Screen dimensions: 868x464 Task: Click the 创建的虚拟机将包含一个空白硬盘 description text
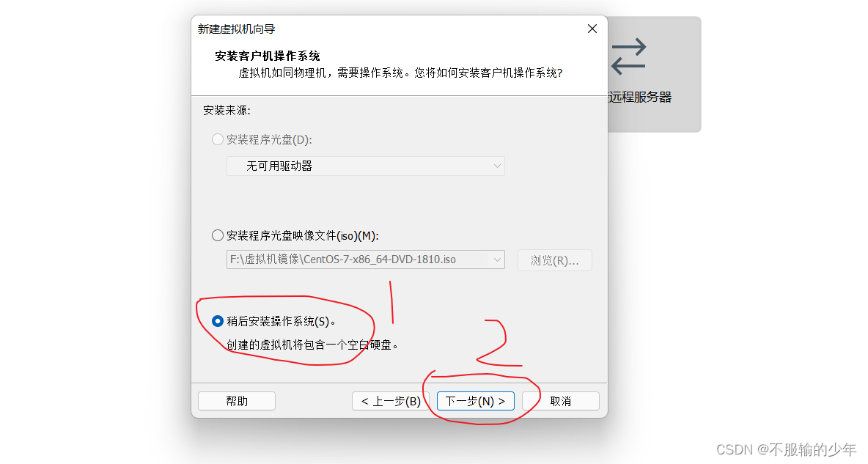tap(312, 345)
